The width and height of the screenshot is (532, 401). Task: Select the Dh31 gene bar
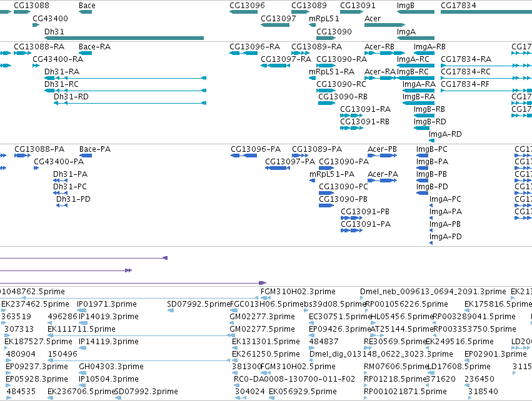[x=124, y=38]
